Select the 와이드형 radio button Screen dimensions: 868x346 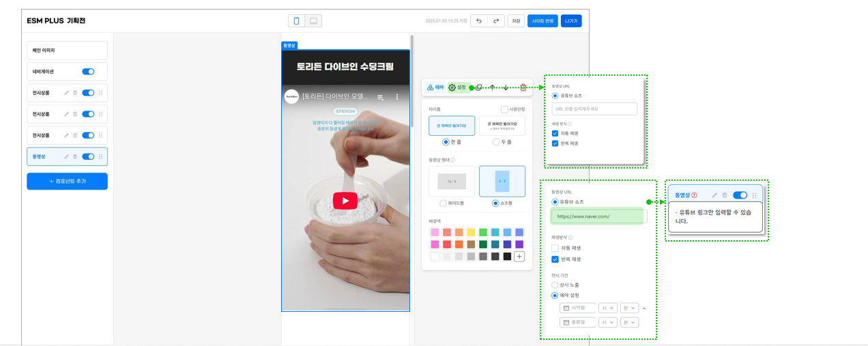click(x=444, y=203)
